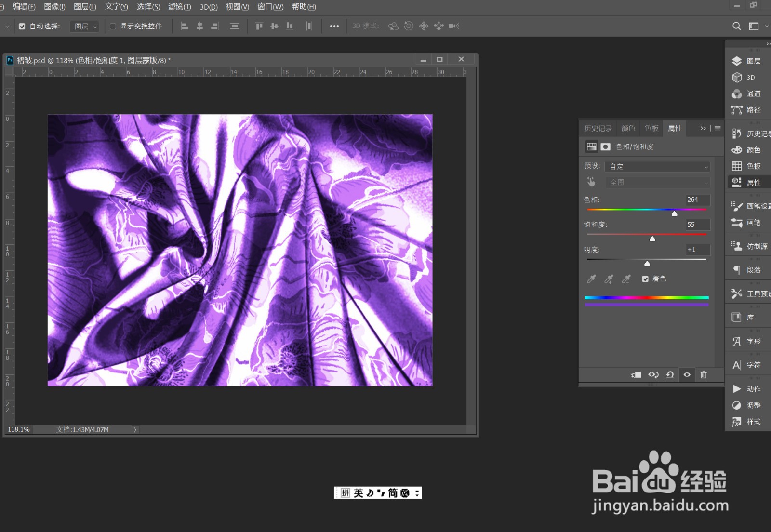This screenshot has width=771, height=532.
Task: Enable the 显示变换控件 checkbox
Action: click(x=113, y=27)
